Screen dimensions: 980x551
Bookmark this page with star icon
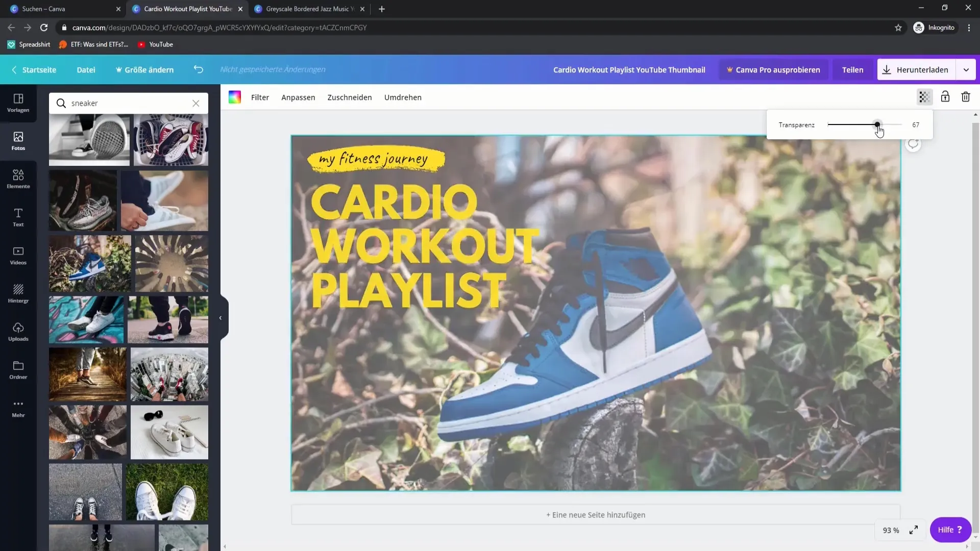coord(898,28)
